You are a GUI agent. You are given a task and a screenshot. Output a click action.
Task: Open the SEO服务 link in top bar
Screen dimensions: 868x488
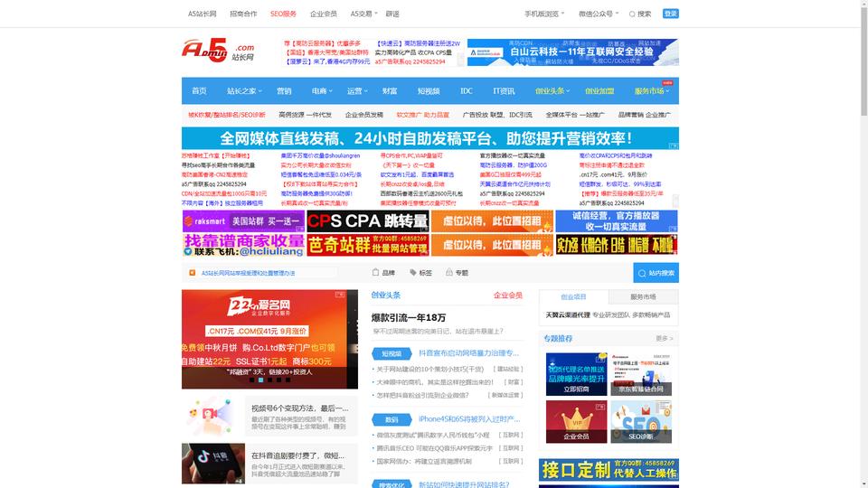click(x=283, y=14)
